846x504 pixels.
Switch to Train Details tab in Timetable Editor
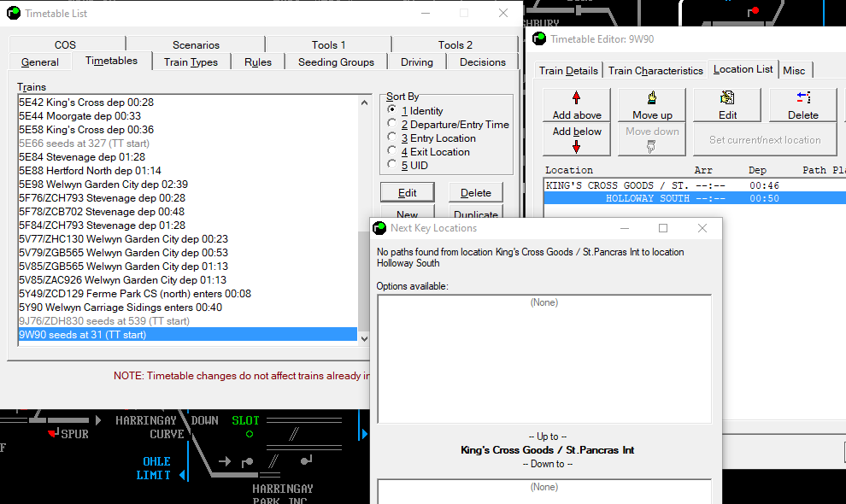(x=568, y=71)
